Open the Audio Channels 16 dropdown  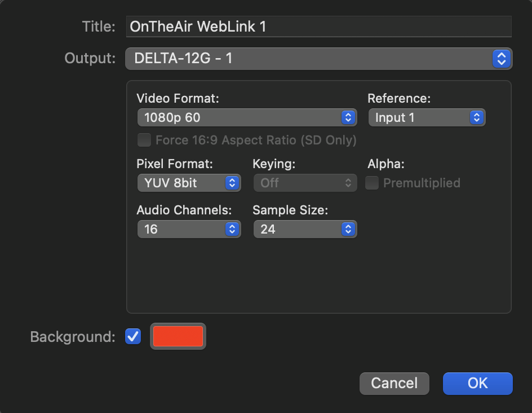(x=189, y=229)
